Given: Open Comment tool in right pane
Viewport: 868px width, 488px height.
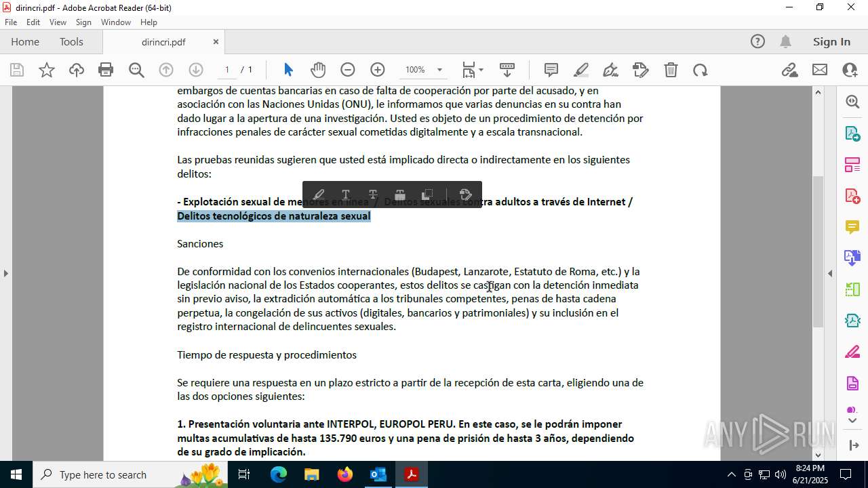Looking at the screenshot, I should [x=852, y=226].
